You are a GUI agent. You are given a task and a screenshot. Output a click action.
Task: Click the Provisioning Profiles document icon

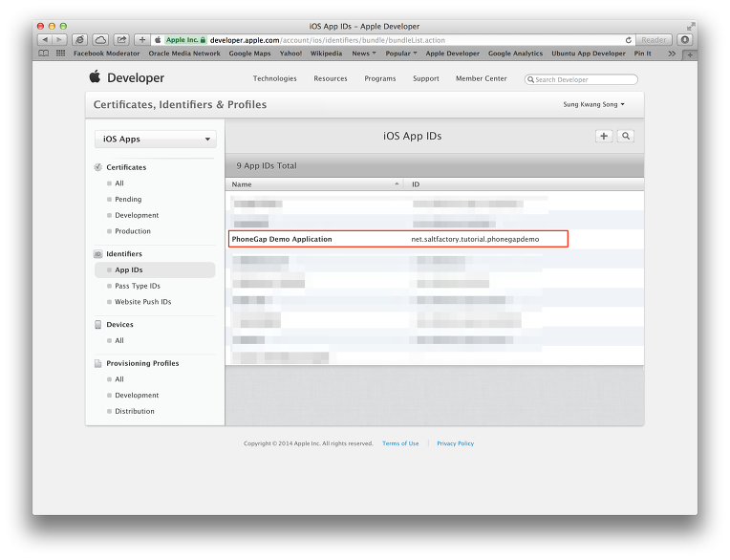(97, 363)
